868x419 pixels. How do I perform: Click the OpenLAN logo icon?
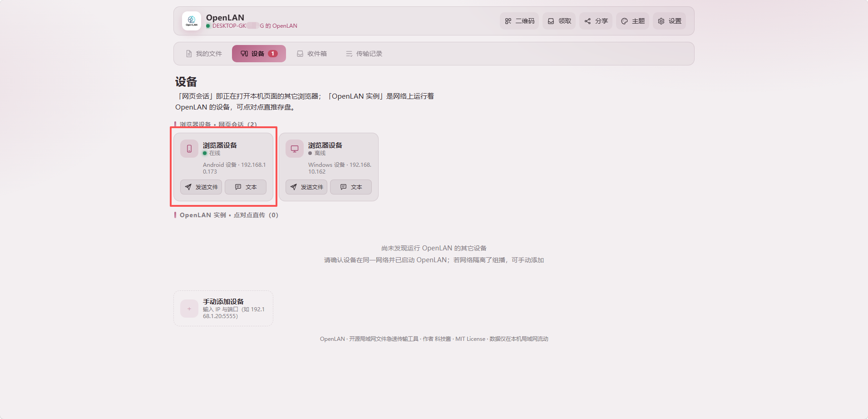[x=192, y=21]
